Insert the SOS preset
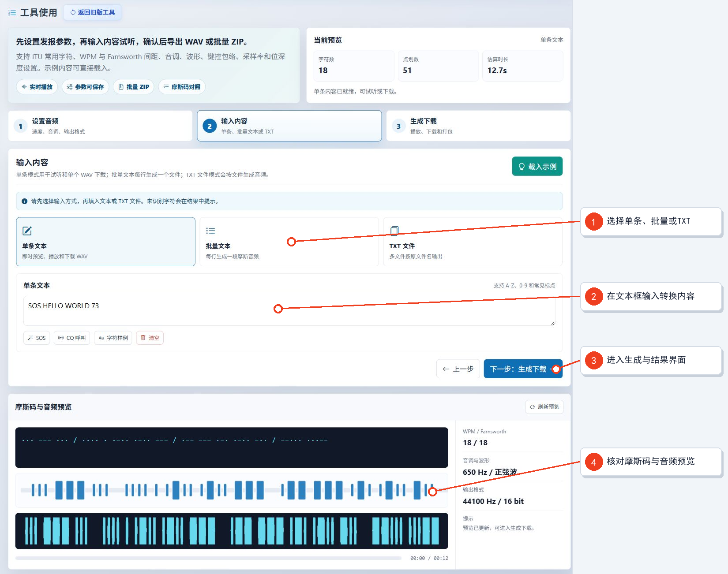This screenshot has width=728, height=574. tap(37, 338)
